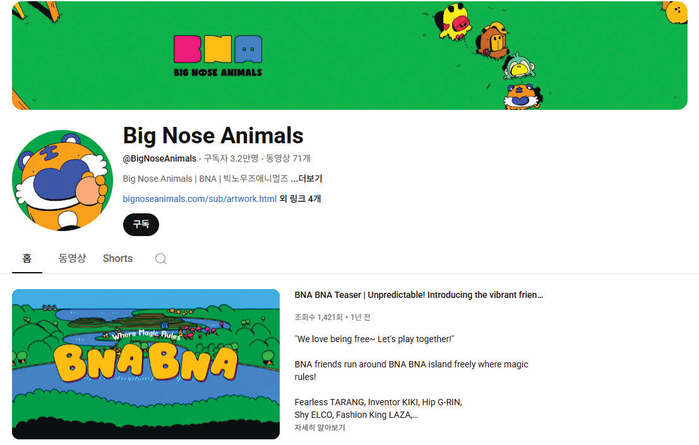The width and height of the screenshot is (699, 445).
Task: Open the bignoseanimals.com artwork link
Action: click(x=199, y=199)
